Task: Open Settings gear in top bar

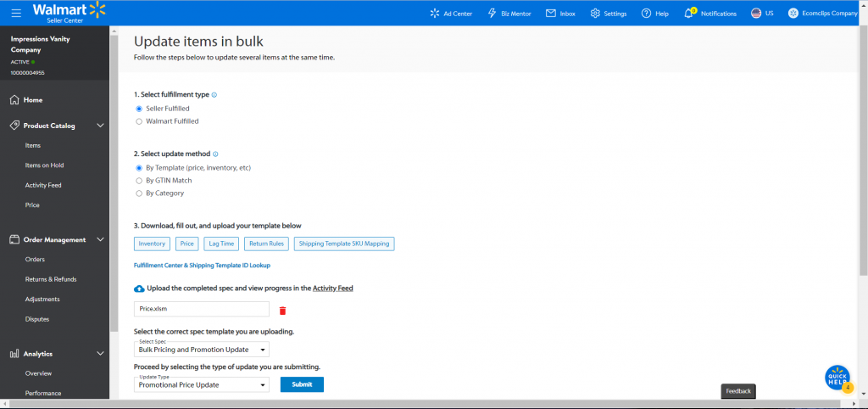Action: tap(595, 14)
